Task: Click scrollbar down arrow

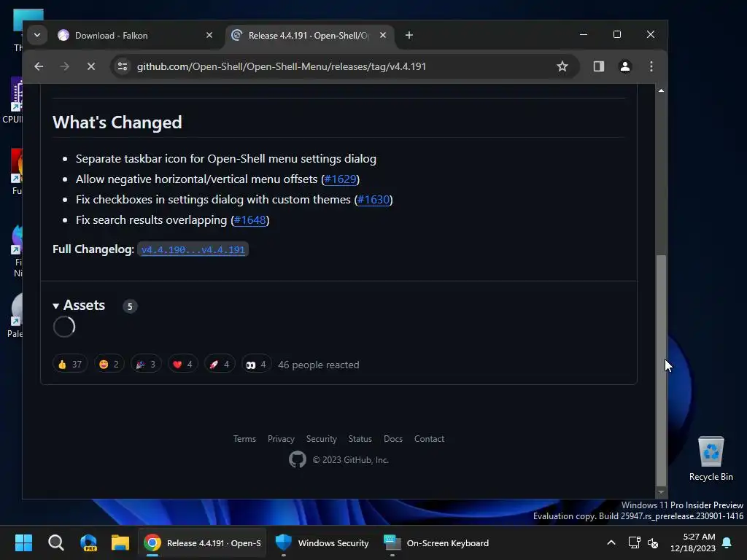Action: tap(661, 492)
